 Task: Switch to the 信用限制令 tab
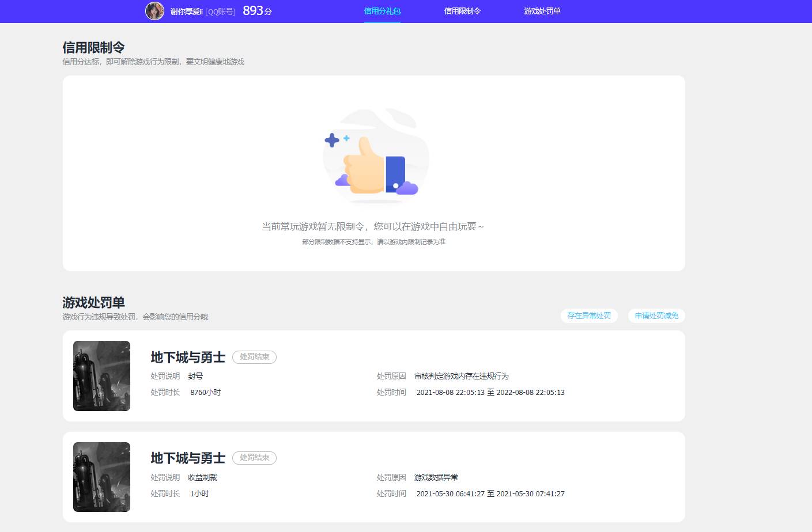463,11
